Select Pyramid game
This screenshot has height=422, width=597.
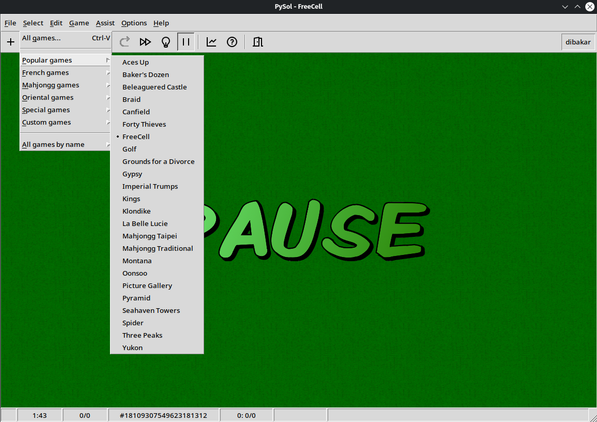point(157,298)
